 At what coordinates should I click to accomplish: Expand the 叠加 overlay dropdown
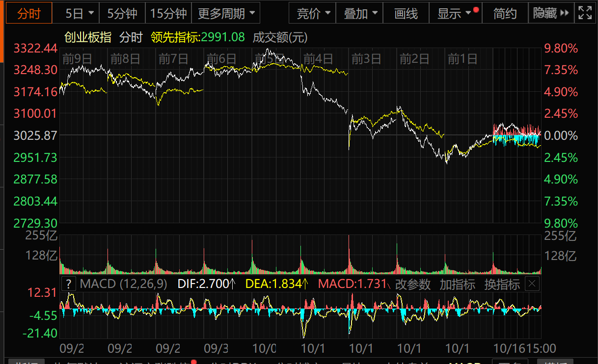pos(360,14)
